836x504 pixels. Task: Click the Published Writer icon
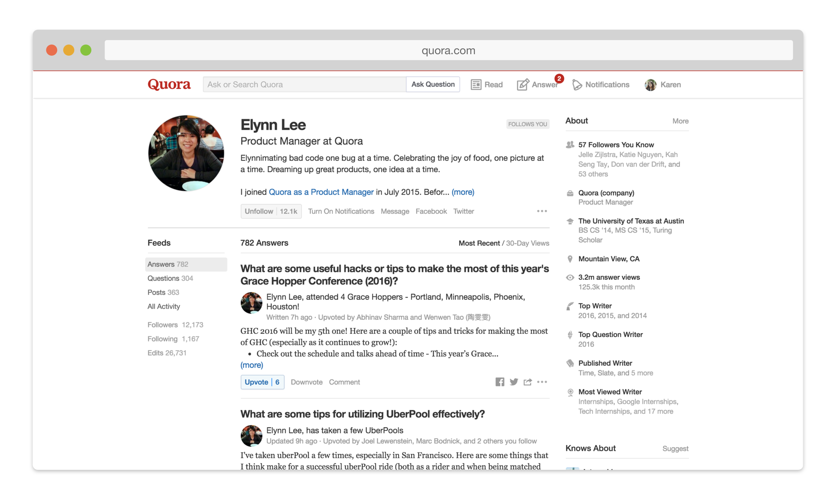(x=570, y=363)
